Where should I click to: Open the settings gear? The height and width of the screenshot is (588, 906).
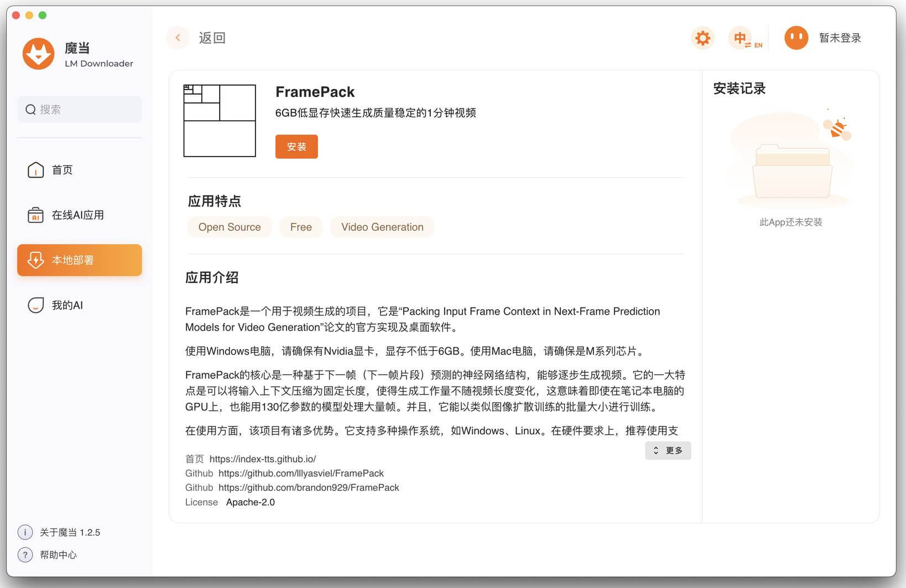pos(702,38)
